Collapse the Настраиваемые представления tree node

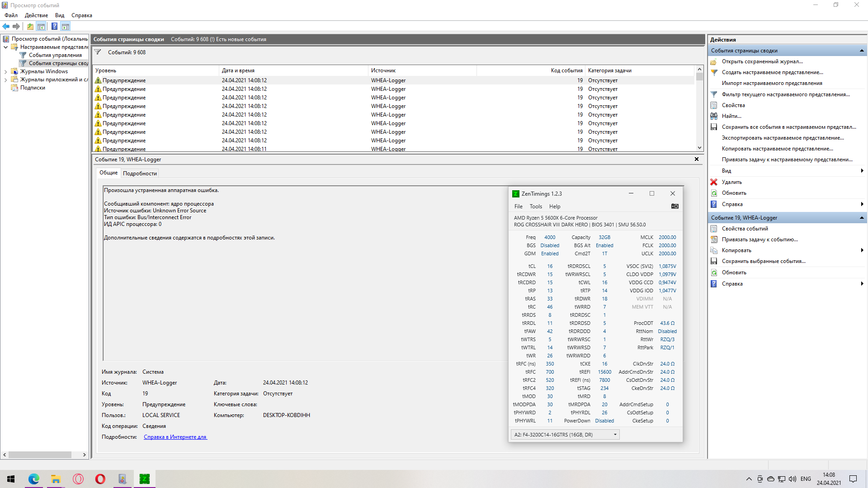point(5,47)
